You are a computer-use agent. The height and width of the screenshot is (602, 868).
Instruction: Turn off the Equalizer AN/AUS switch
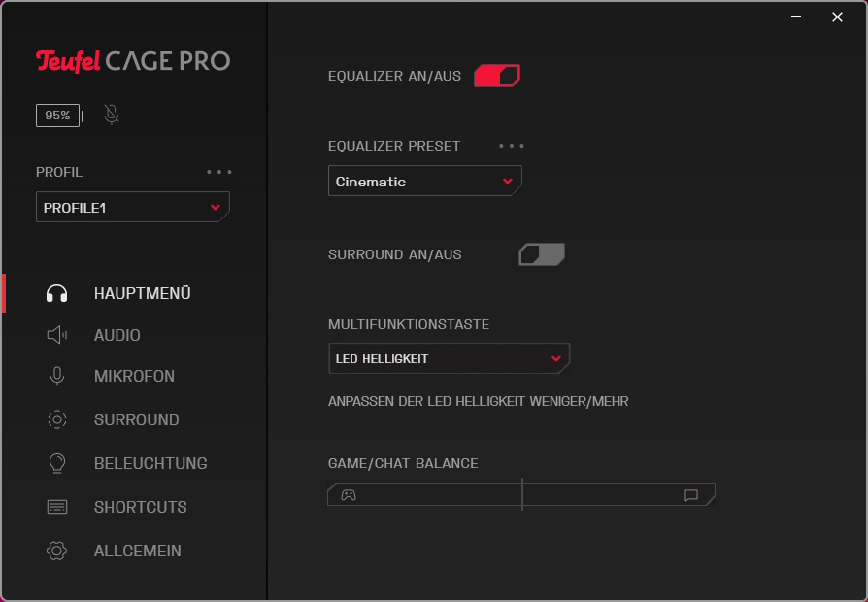497,76
